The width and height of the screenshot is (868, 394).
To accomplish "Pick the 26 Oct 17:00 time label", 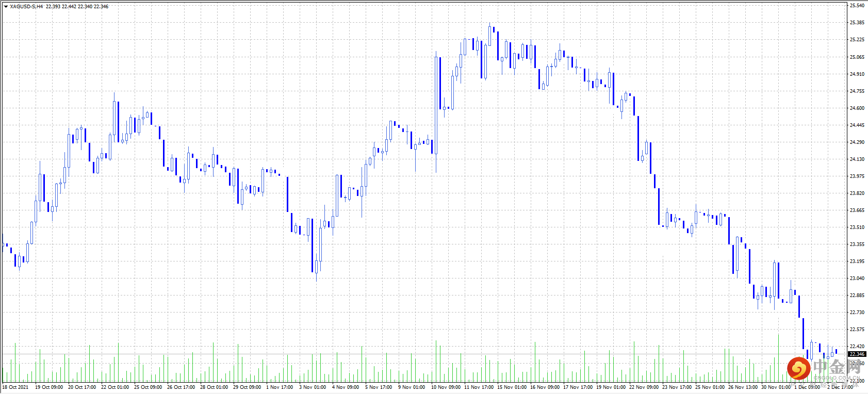I will pos(181,387).
